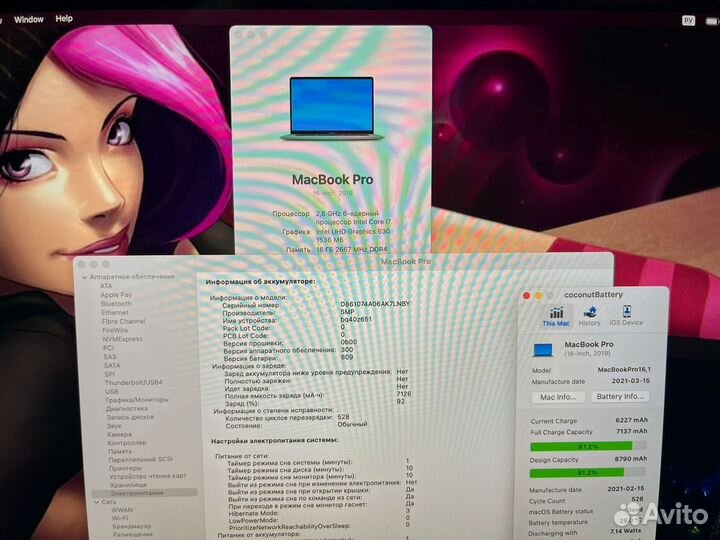Image resolution: width=720 pixels, height=540 pixels.
Task: Select SATA in the sidebar
Action: 112,365
